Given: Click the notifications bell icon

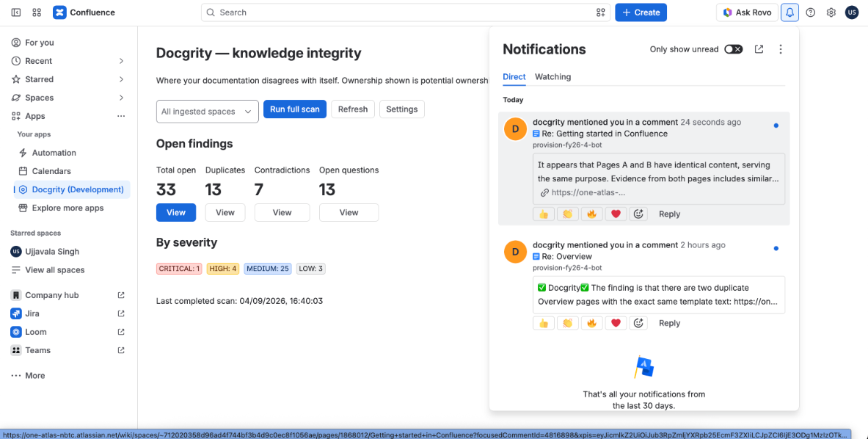Looking at the screenshot, I should [790, 12].
